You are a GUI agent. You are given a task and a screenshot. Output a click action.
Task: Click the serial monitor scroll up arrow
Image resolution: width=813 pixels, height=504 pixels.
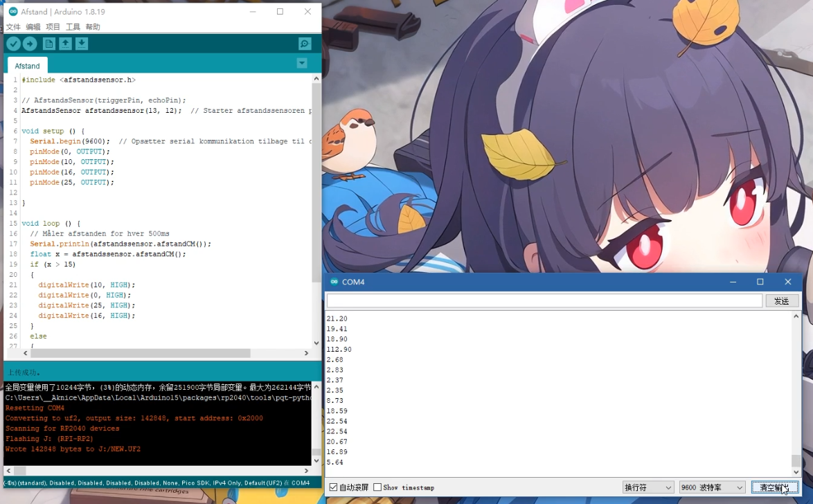pyautogui.click(x=796, y=316)
